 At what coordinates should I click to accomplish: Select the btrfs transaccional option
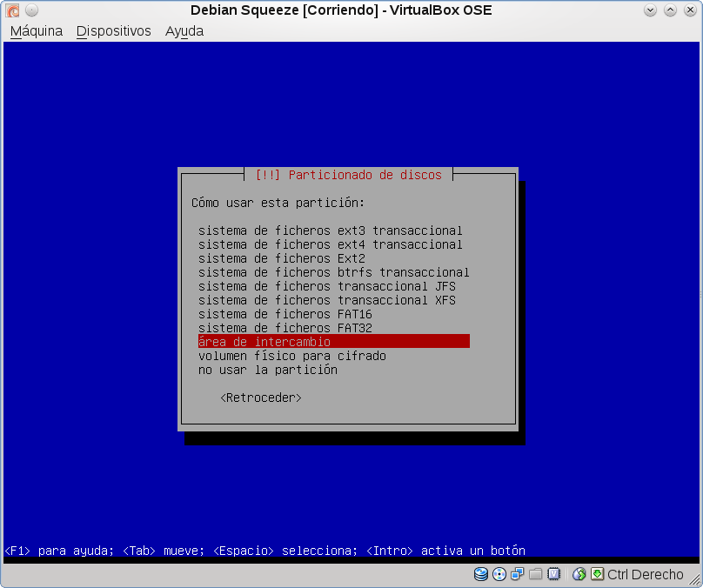(333, 272)
